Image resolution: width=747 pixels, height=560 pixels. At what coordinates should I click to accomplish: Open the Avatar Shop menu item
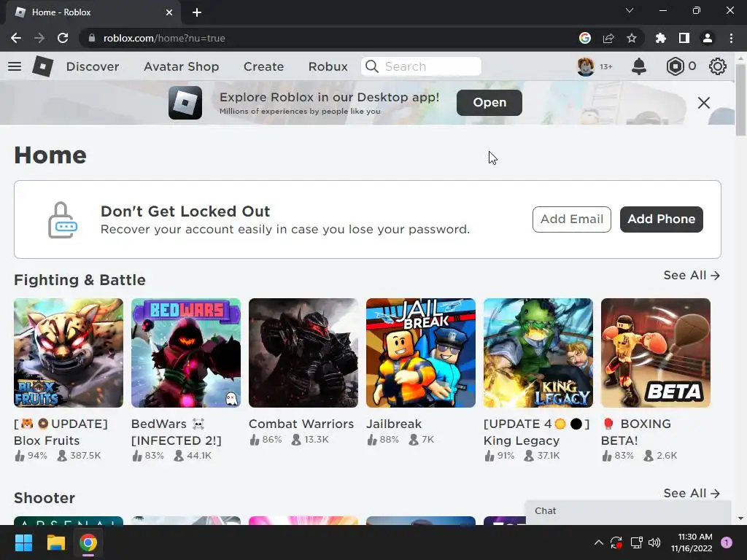(x=182, y=66)
